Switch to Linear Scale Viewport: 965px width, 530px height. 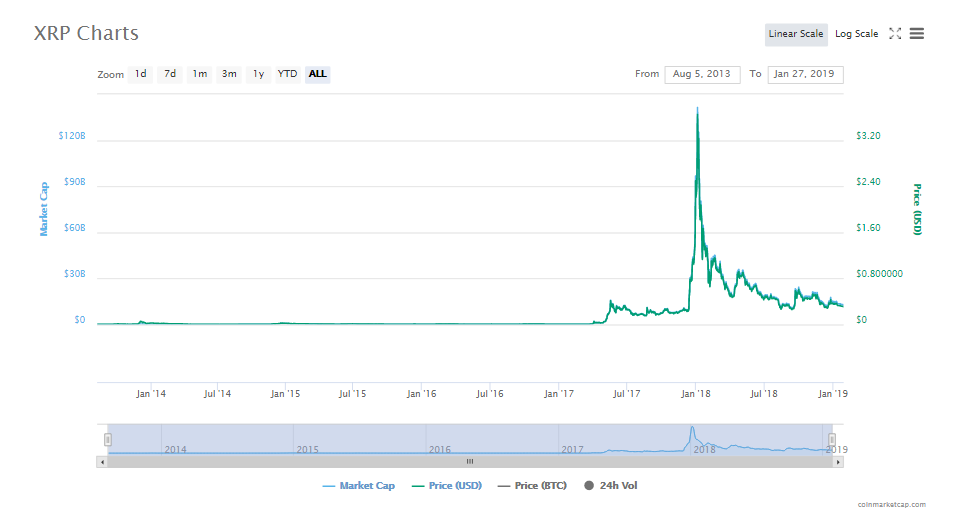pos(796,34)
